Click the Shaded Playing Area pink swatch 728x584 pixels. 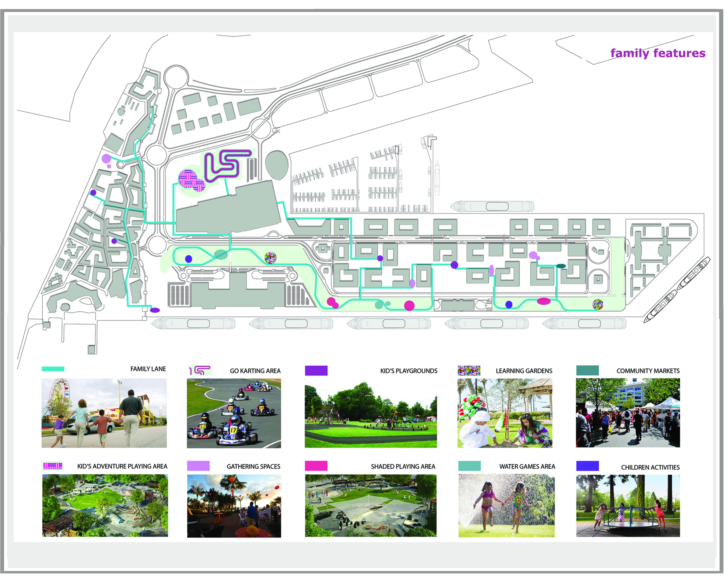tap(316, 466)
